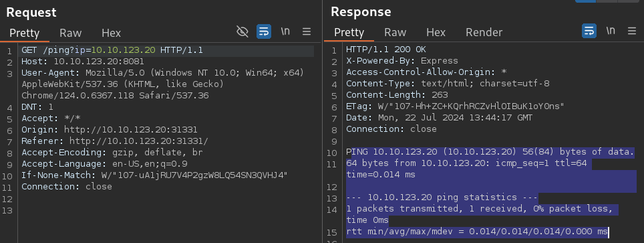Screen dimensions: 644x243
Task: Switch Request view to Raw tab
Action: point(71,33)
